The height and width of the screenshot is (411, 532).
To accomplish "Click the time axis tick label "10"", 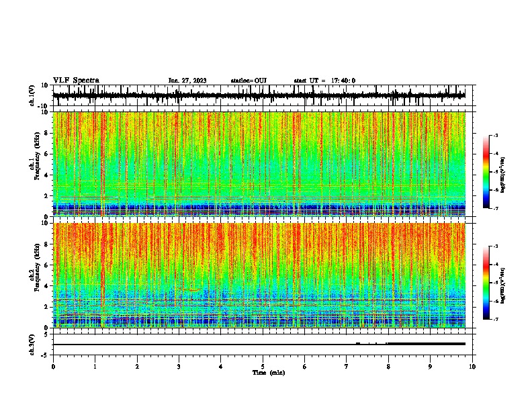I will click(x=472, y=367).
